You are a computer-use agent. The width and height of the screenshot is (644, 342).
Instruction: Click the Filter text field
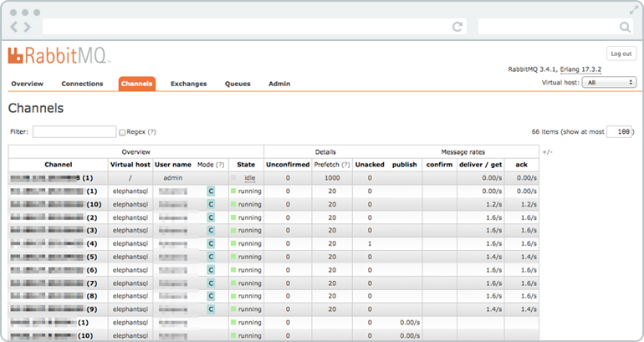coord(74,132)
